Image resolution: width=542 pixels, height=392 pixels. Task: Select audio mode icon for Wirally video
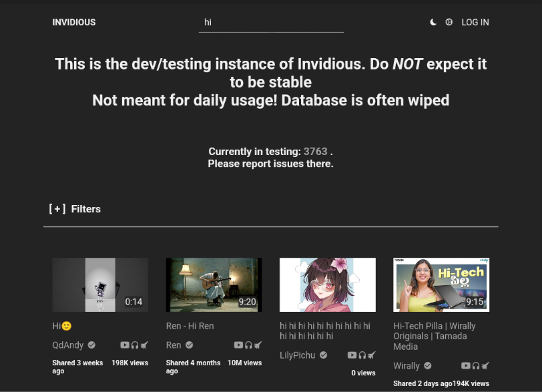coord(476,366)
